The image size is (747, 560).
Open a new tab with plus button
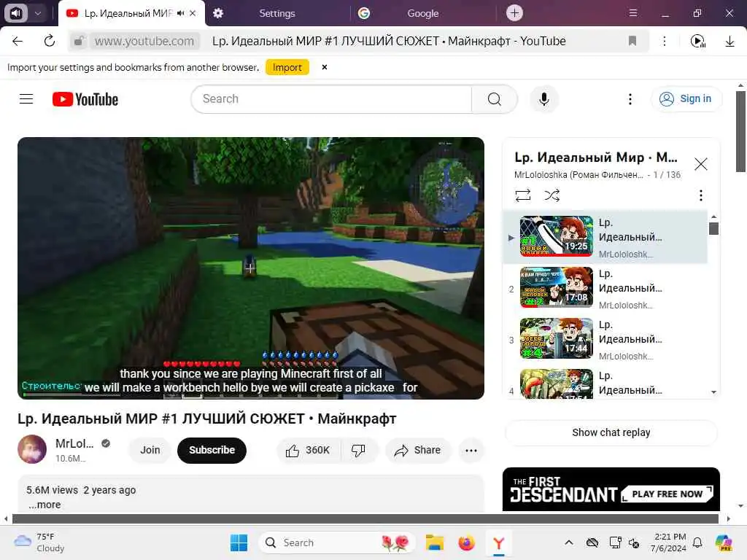click(x=514, y=13)
